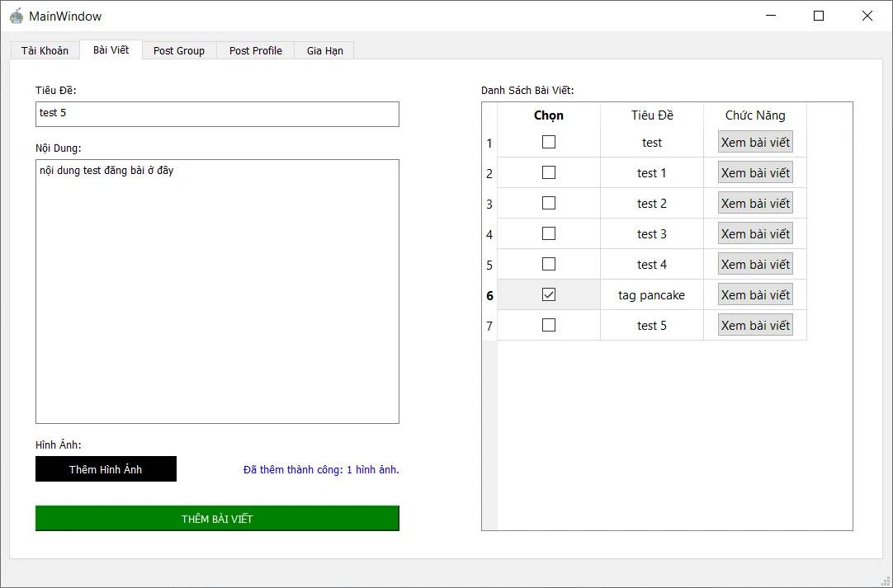Go to the Gia Hạn tab
The width and height of the screenshot is (893, 588).
click(x=325, y=50)
